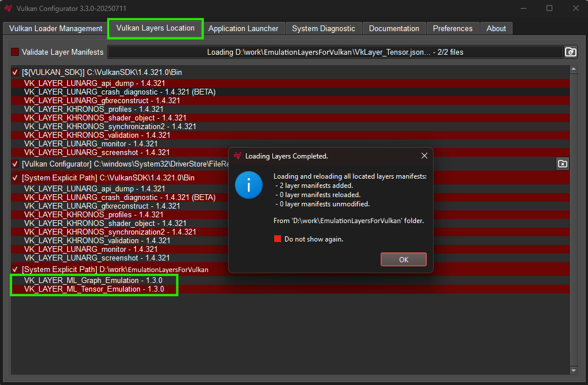Uncheck the EmulationLayersForVulkan path checkbox

pos(14,269)
